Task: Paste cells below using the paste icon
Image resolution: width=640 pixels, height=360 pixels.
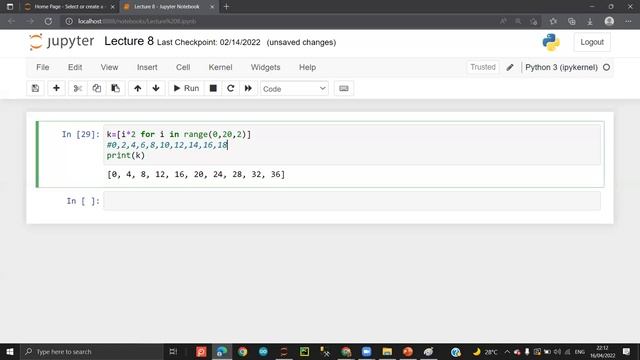Action: point(116,88)
